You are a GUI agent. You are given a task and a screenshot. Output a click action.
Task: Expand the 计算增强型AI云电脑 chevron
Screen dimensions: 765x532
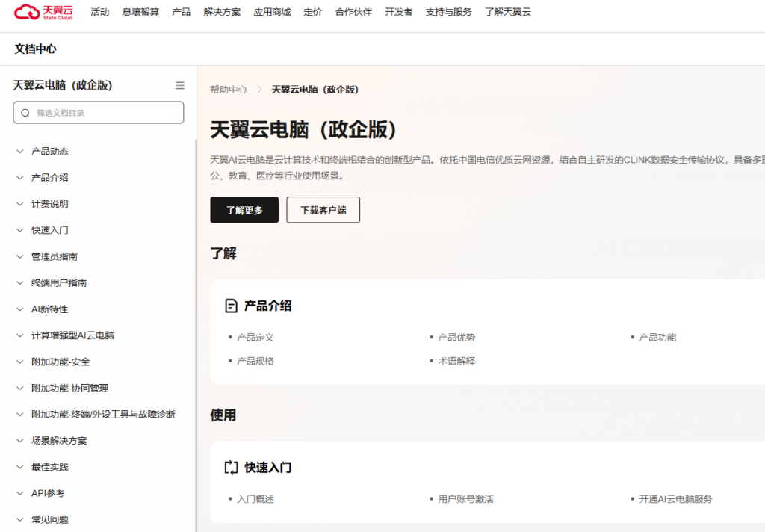tap(20, 335)
